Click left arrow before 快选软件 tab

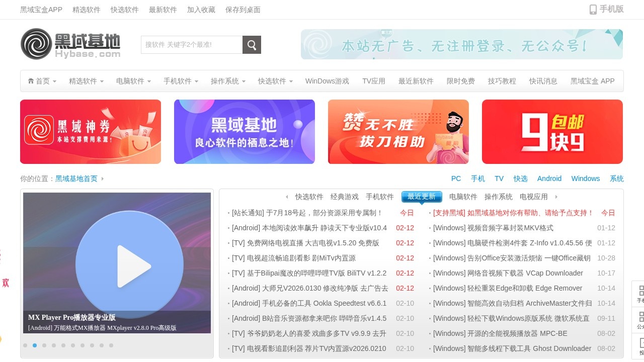click(x=287, y=197)
